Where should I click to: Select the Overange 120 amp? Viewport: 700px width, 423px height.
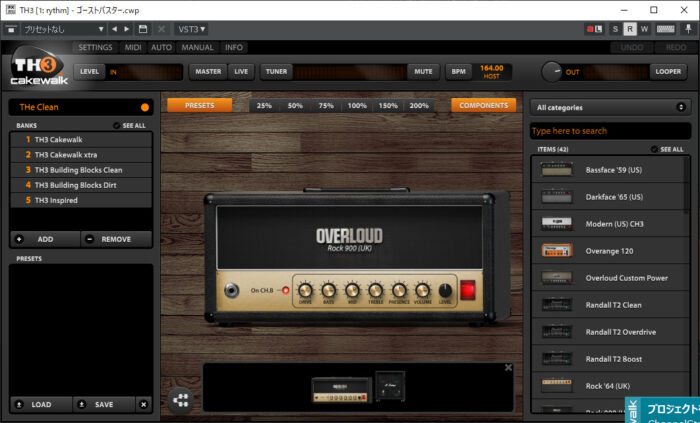click(x=610, y=251)
